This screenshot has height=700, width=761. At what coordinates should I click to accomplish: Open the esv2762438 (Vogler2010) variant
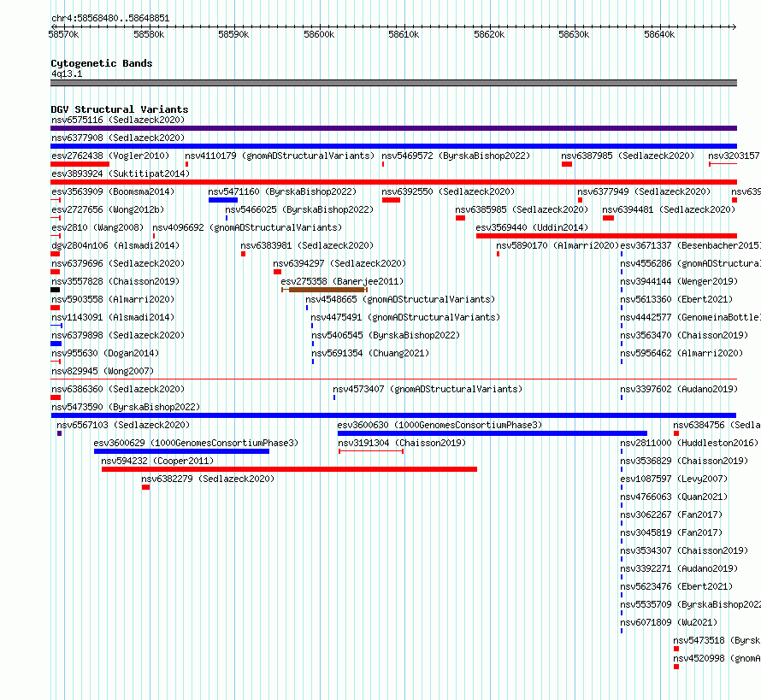[110, 156]
